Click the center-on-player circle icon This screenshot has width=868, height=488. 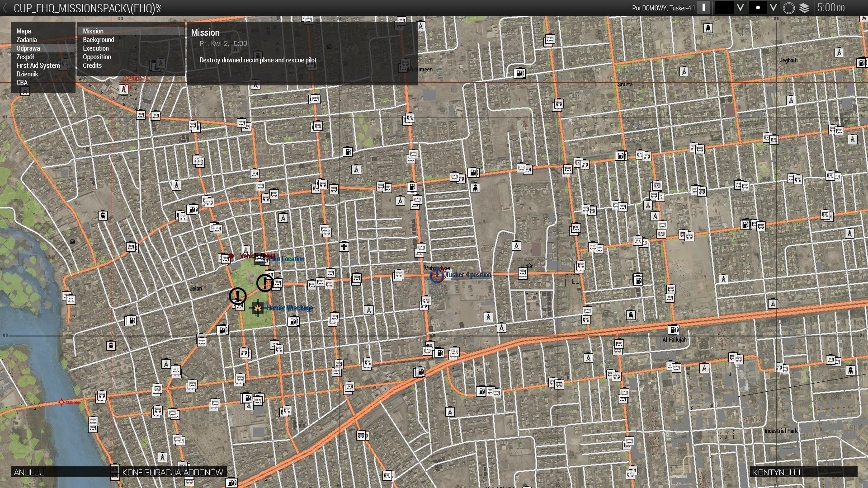tap(788, 8)
